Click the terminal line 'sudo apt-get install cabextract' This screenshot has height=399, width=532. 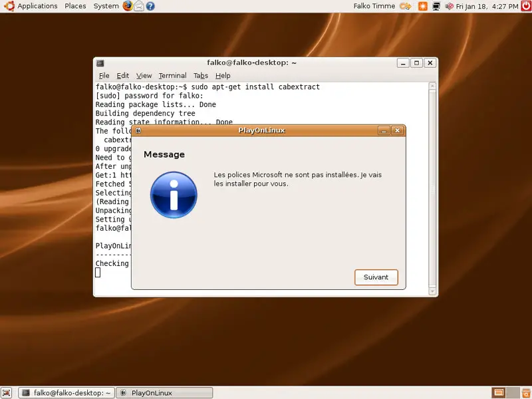coord(255,87)
